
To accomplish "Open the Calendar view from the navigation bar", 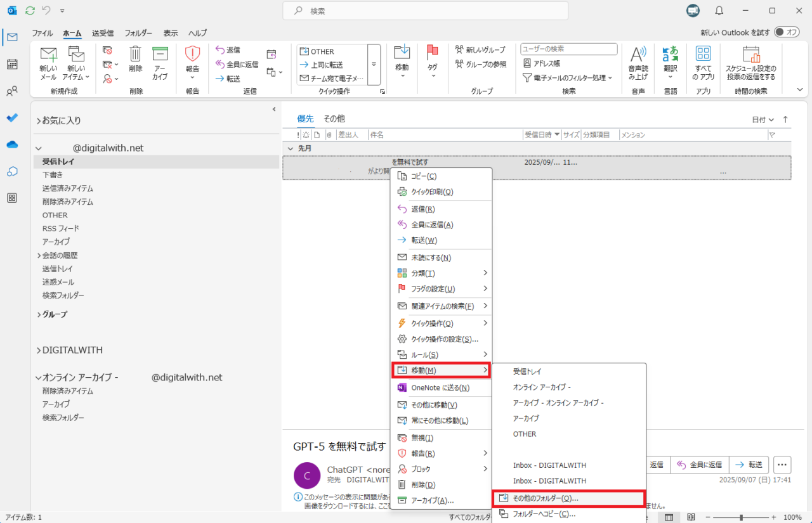I will 12,64.
